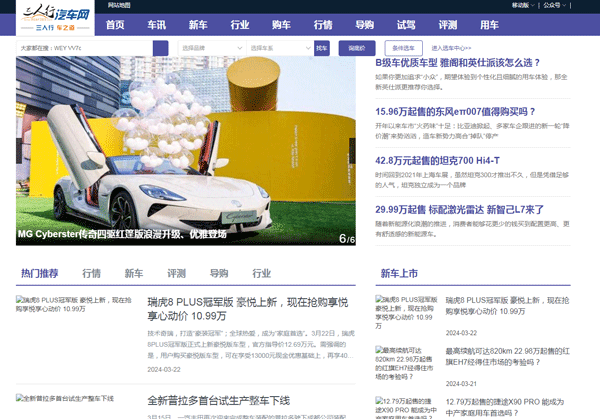Select the 热门推荐 tab
The image size is (600, 419).
pyautogui.click(x=40, y=273)
